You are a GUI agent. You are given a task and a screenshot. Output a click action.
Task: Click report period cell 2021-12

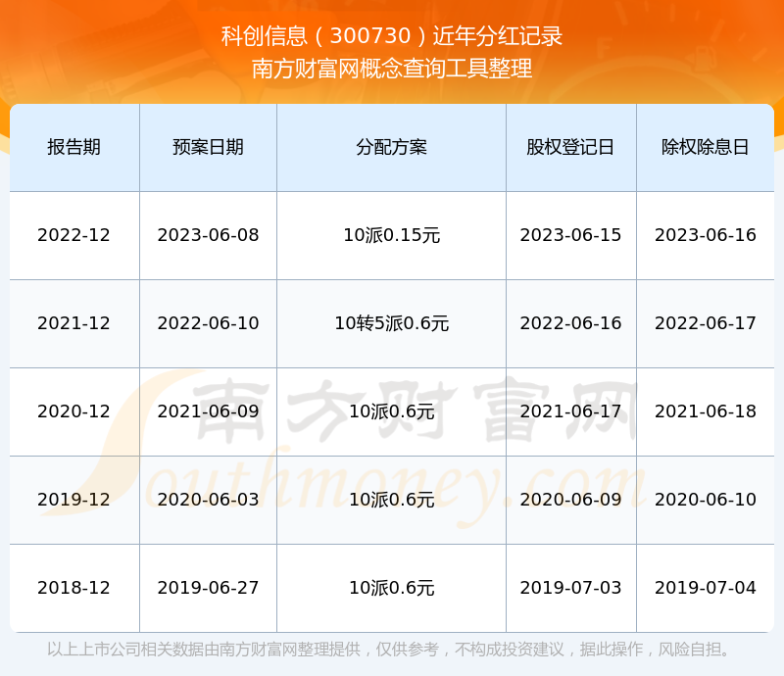pyautogui.click(x=74, y=323)
